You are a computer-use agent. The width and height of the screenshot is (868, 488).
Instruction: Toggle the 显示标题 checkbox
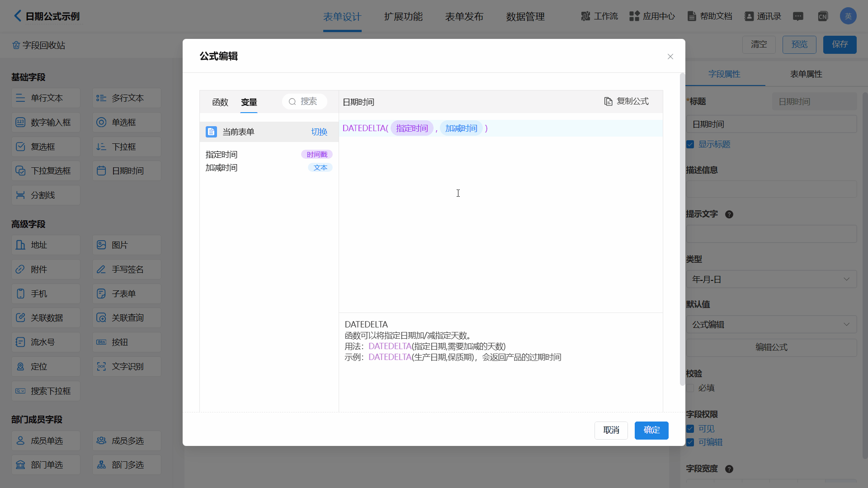coord(690,145)
